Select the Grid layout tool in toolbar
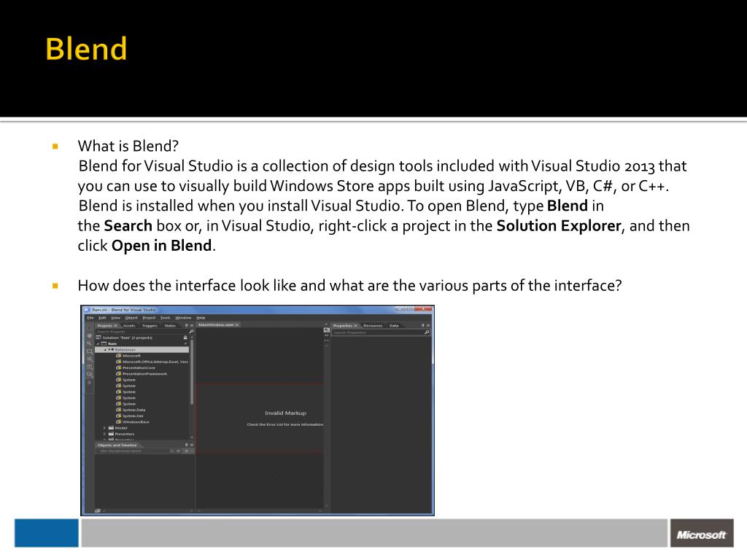Viewport: 747px width, 560px height. coord(89,359)
